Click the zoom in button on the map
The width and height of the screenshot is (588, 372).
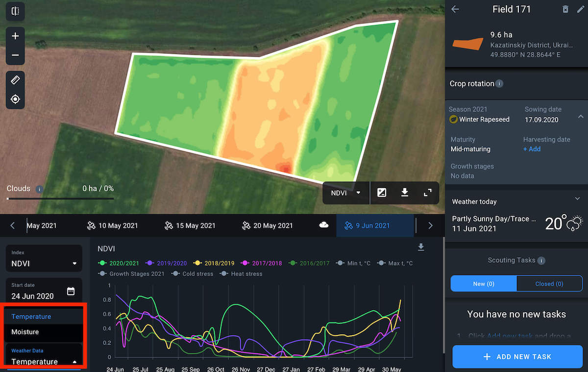pyautogui.click(x=15, y=35)
